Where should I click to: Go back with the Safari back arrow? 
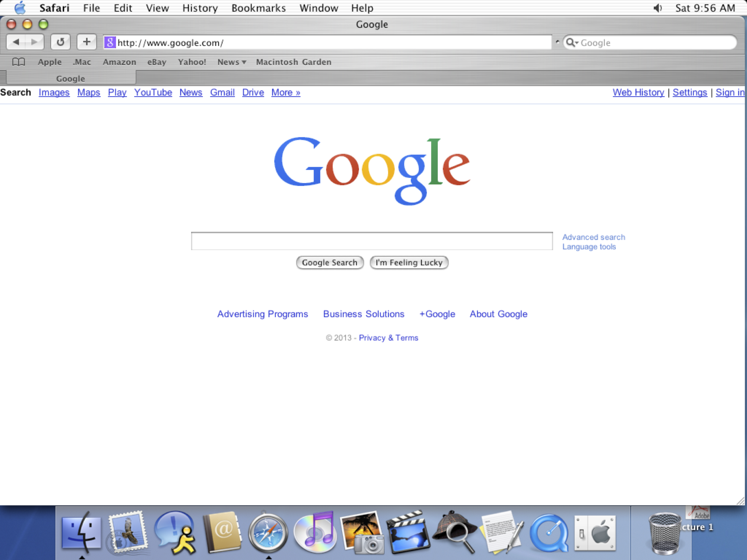pos(16,42)
